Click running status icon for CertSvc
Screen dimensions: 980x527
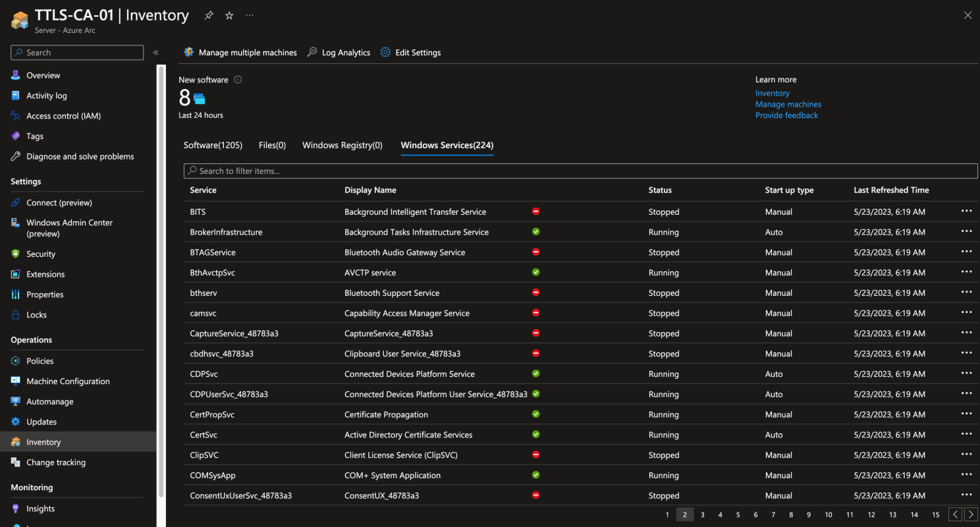pos(536,435)
